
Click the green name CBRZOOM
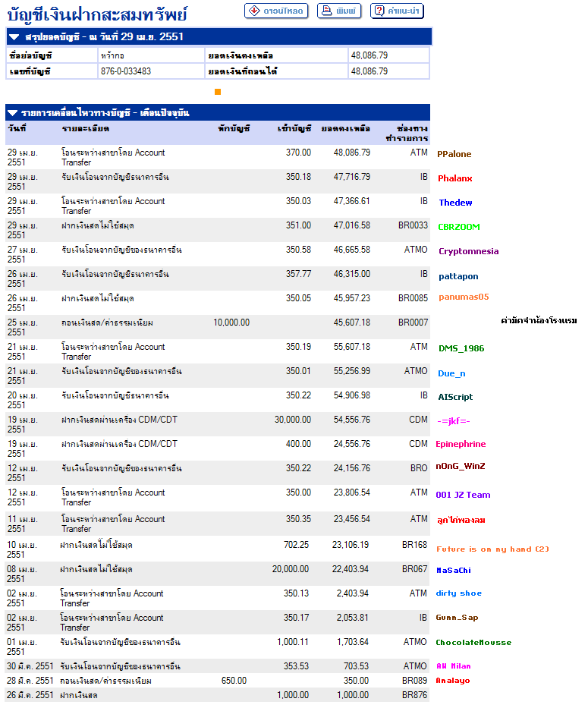pos(459,227)
